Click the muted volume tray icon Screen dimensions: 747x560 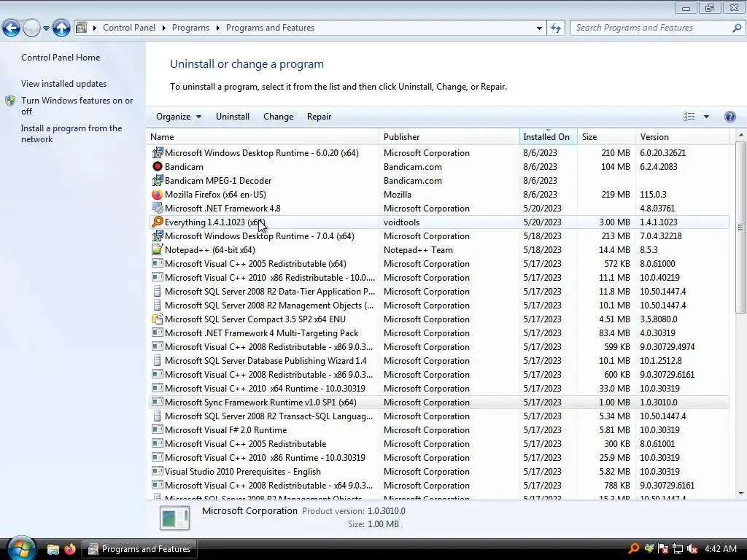point(692,549)
